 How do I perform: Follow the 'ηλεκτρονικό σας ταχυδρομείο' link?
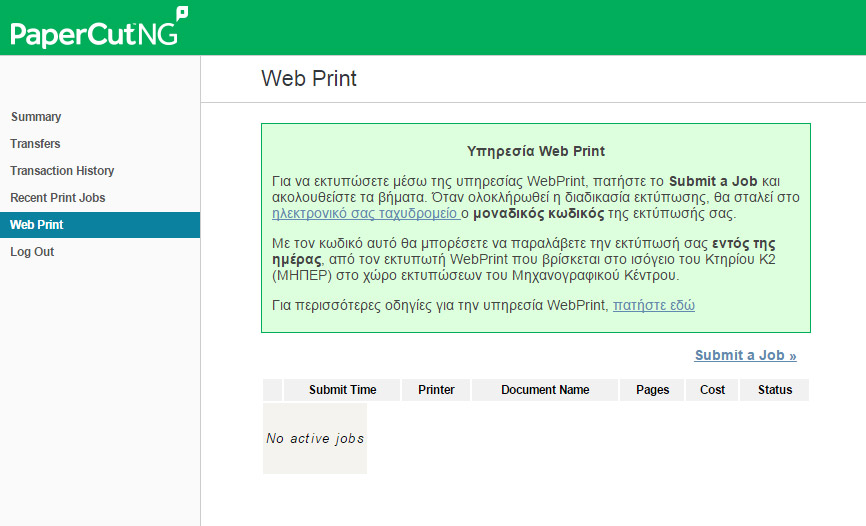(365, 214)
